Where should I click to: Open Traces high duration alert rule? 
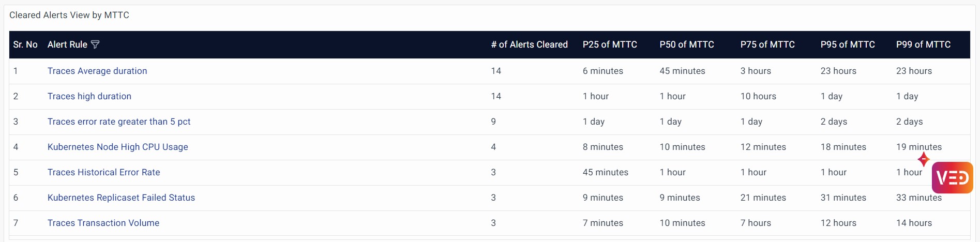89,96
